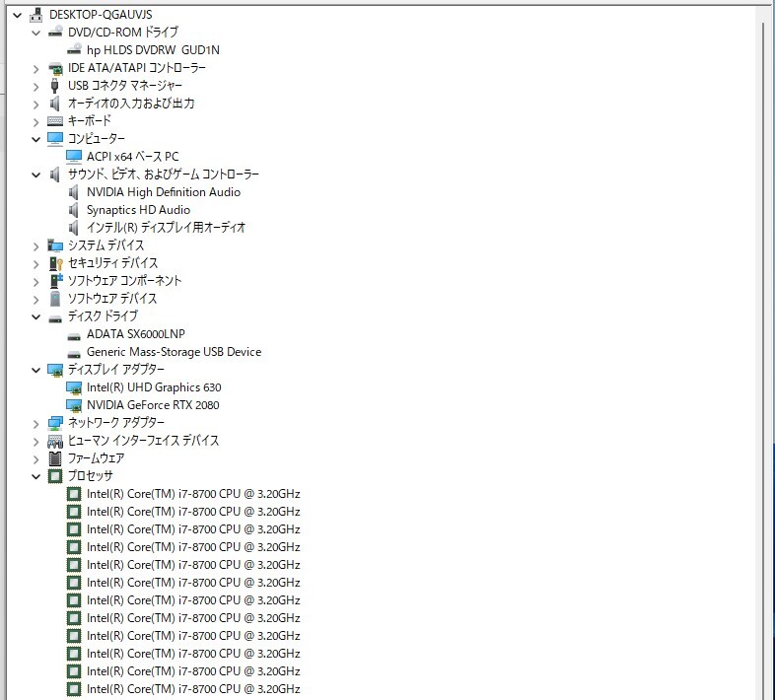Click the IDE ATA/ATAPI controller icon

[x=55, y=68]
